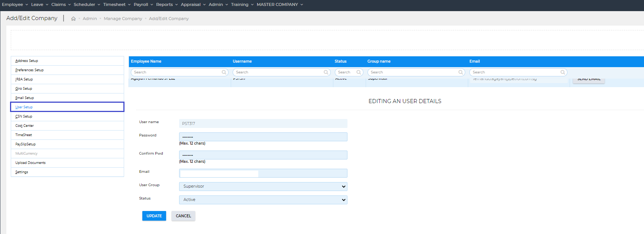Click the Email column header
This screenshot has width=644, height=234.
[475, 62]
